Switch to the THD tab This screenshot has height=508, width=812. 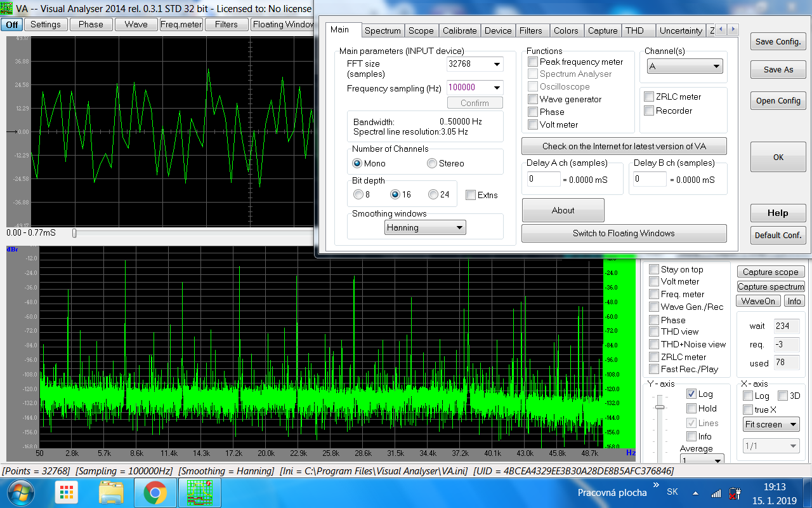pyautogui.click(x=634, y=30)
